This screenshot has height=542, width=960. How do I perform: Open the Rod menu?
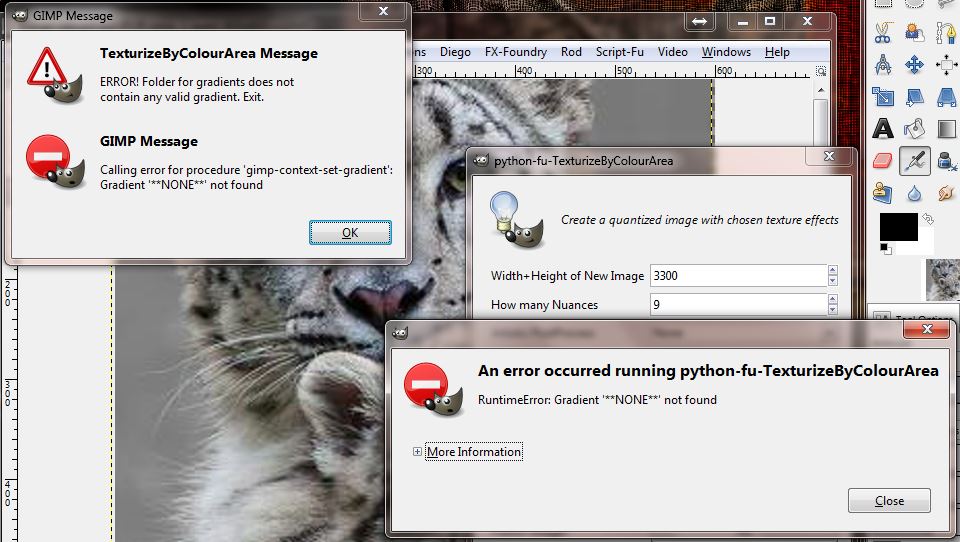pyautogui.click(x=571, y=52)
